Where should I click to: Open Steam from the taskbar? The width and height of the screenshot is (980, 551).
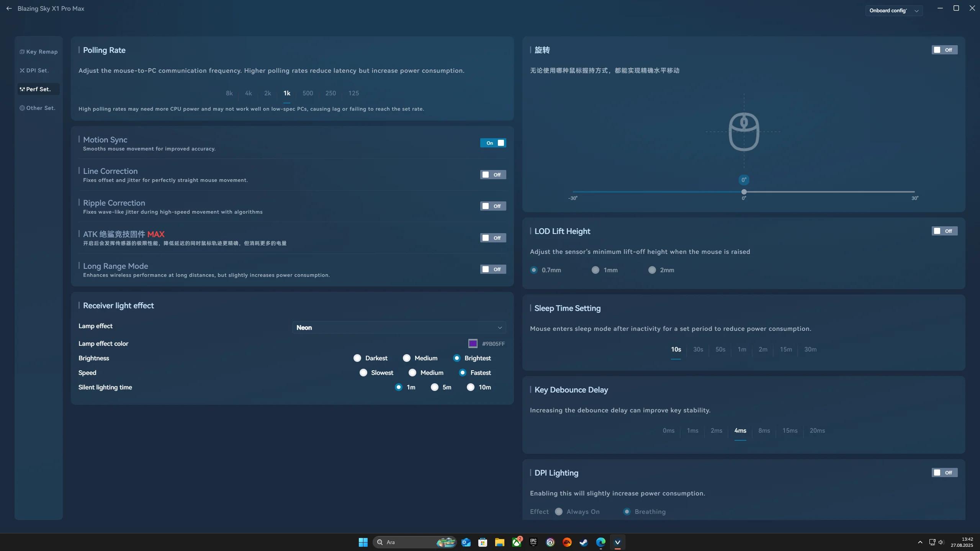click(584, 542)
